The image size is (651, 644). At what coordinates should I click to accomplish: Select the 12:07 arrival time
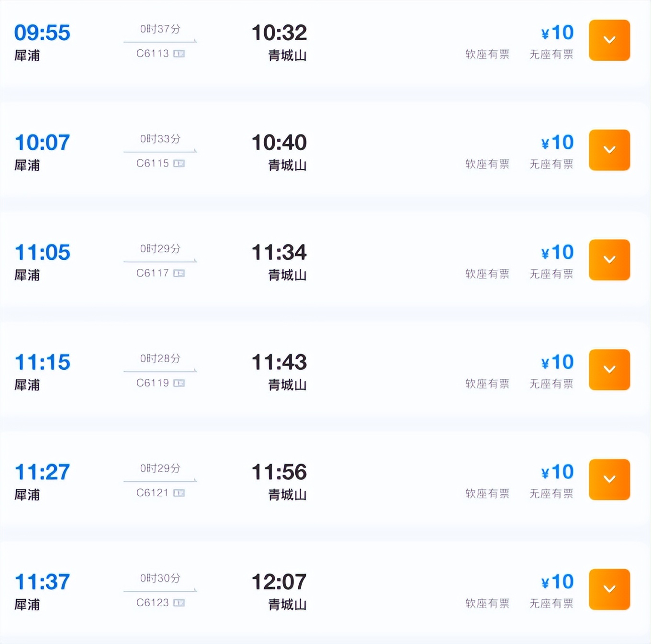click(x=279, y=582)
